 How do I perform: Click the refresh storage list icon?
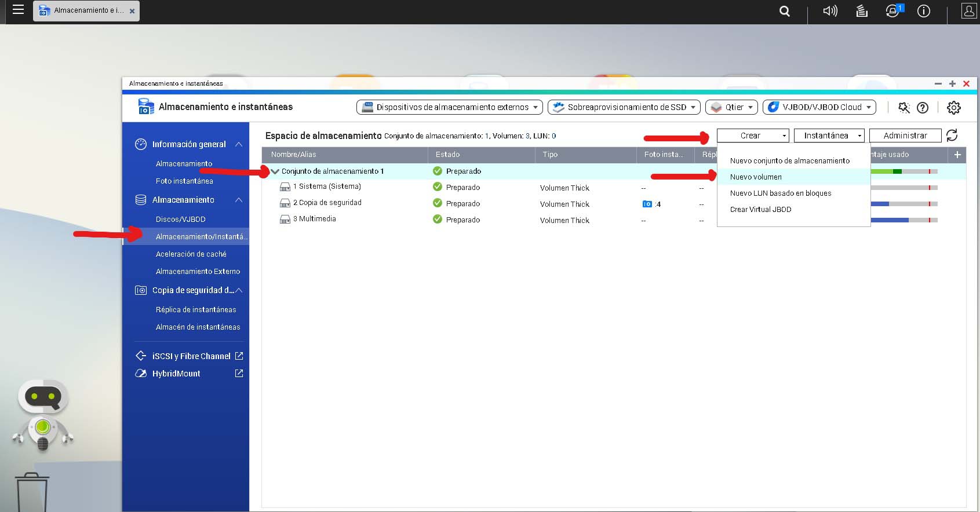[x=952, y=136]
